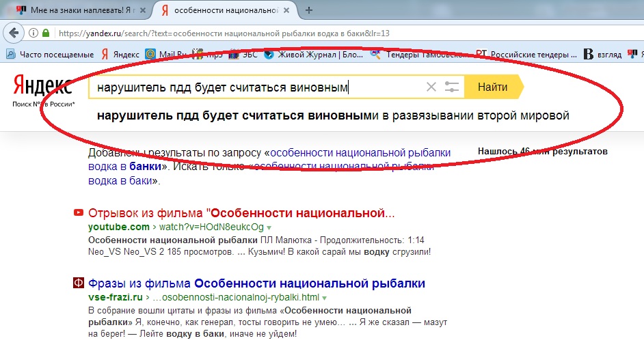Image resolution: width=644 pixels, height=349 pixels.
Task: Click the Яндекс logo
Action: point(42,86)
